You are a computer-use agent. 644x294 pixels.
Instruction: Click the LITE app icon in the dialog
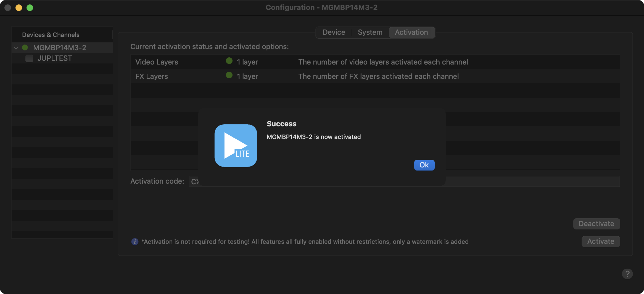pyautogui.click(x=236, y=145)
